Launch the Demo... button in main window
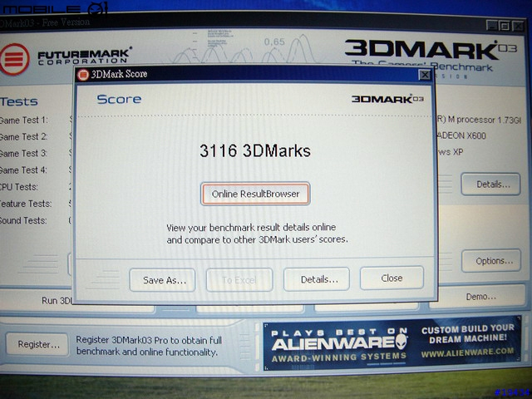This screenshot has height=399, width=532. 478,298
